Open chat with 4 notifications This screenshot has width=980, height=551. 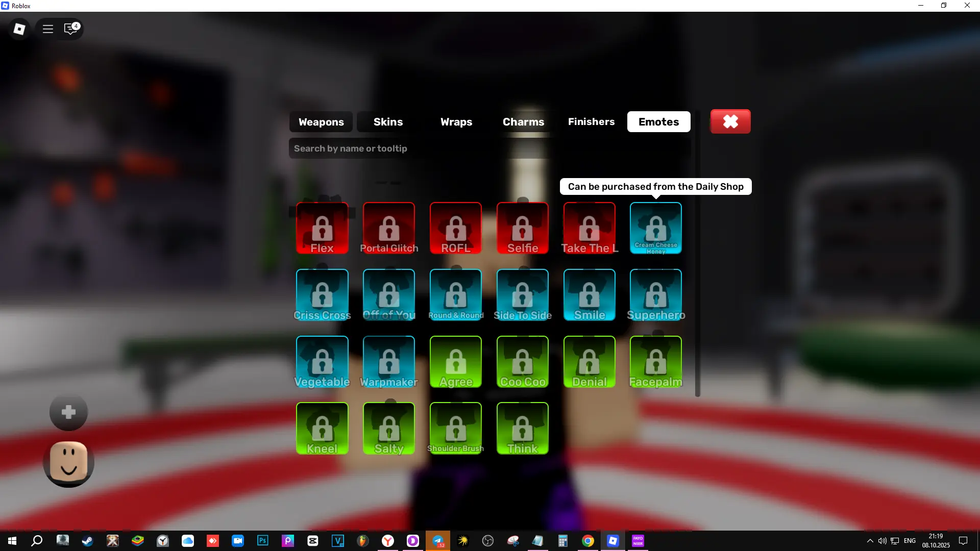point(71,29)
